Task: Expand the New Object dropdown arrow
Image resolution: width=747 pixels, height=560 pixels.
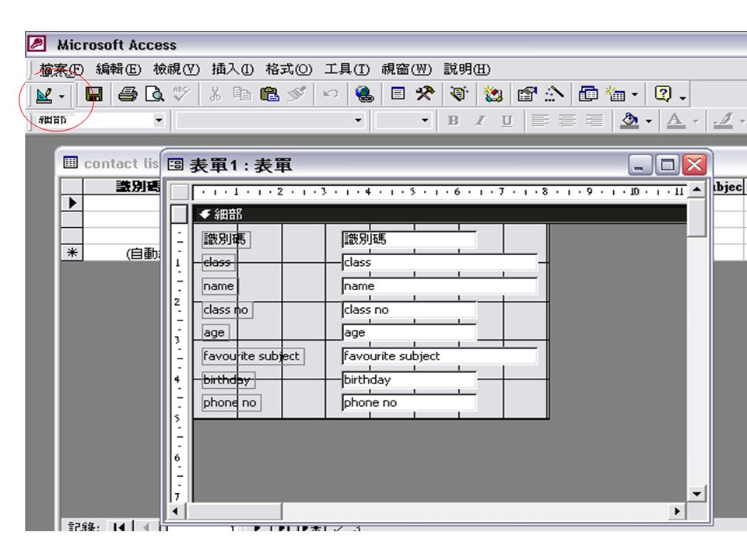Action: pos(635,95)
